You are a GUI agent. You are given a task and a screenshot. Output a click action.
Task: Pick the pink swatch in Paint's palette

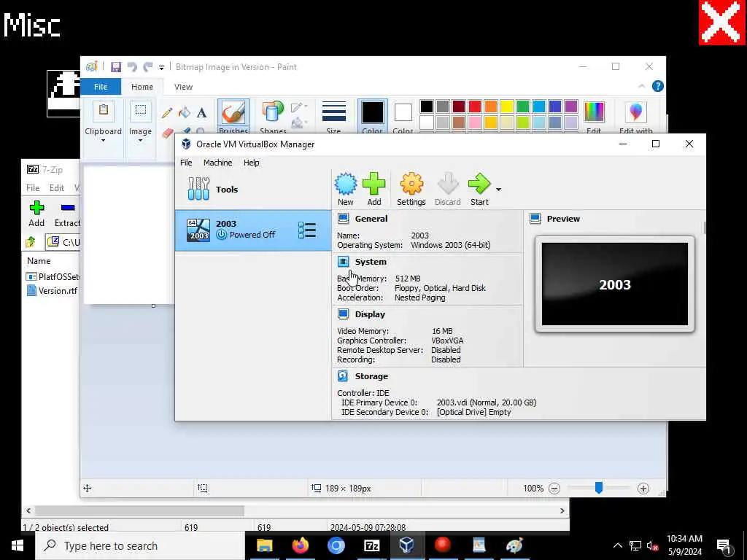pos(474,122)
